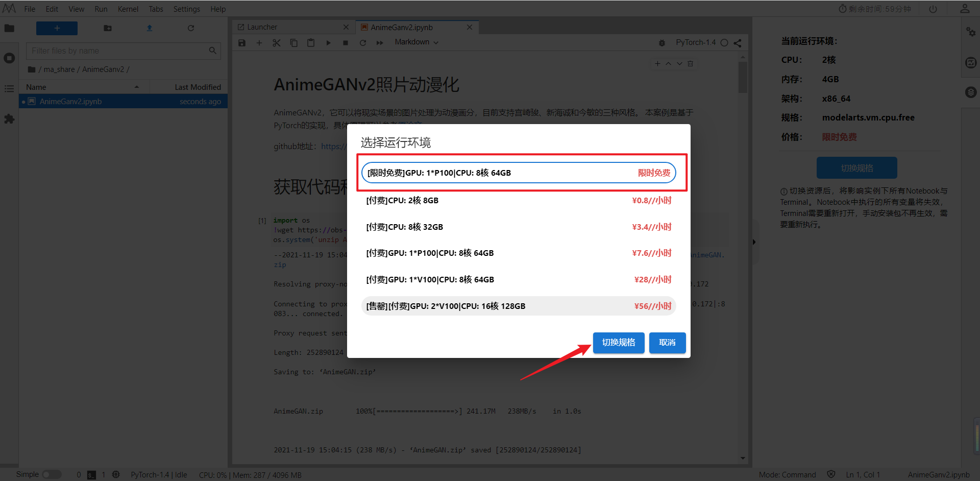
Task: Open running terminals and kernels panel
Action: (x=9, y=58)
